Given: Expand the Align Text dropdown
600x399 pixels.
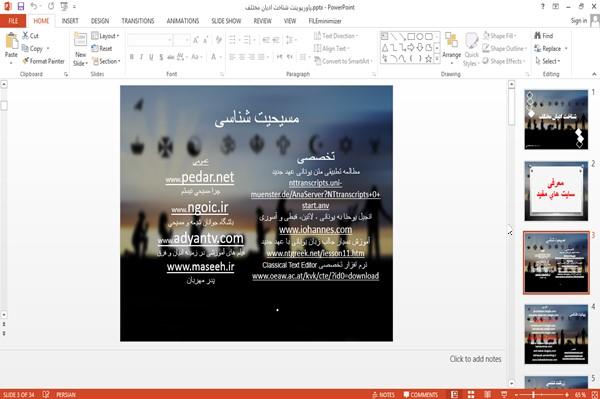Looking at the screenshot, I should [331, 48].
